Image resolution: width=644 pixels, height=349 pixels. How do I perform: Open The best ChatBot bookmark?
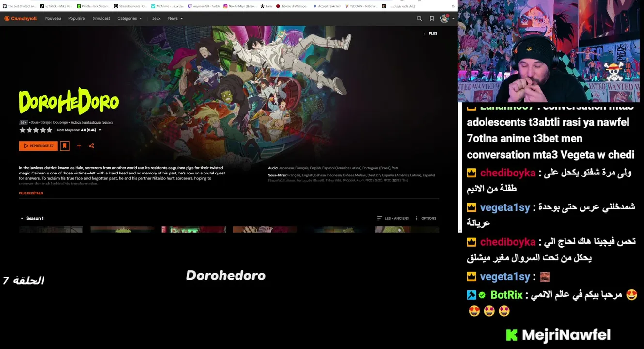tap(19, 6)
